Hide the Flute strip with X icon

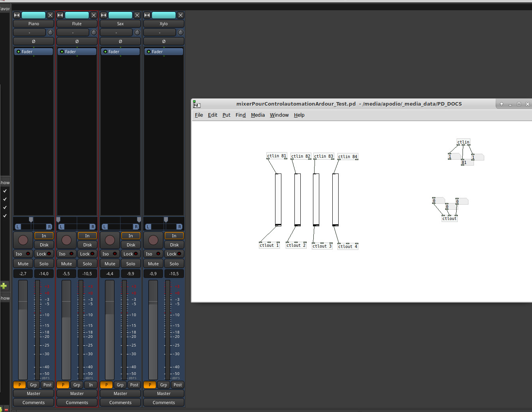(94, 15)
